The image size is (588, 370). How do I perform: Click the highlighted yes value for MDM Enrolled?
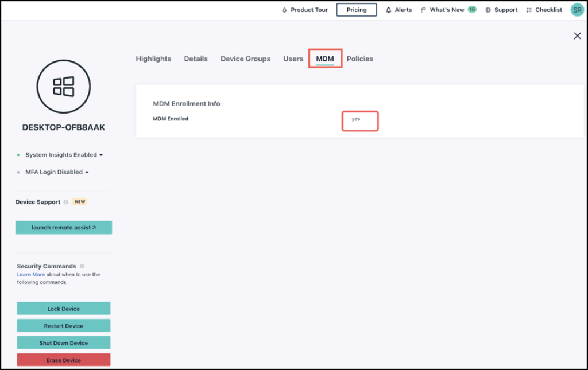pos(359,120)
